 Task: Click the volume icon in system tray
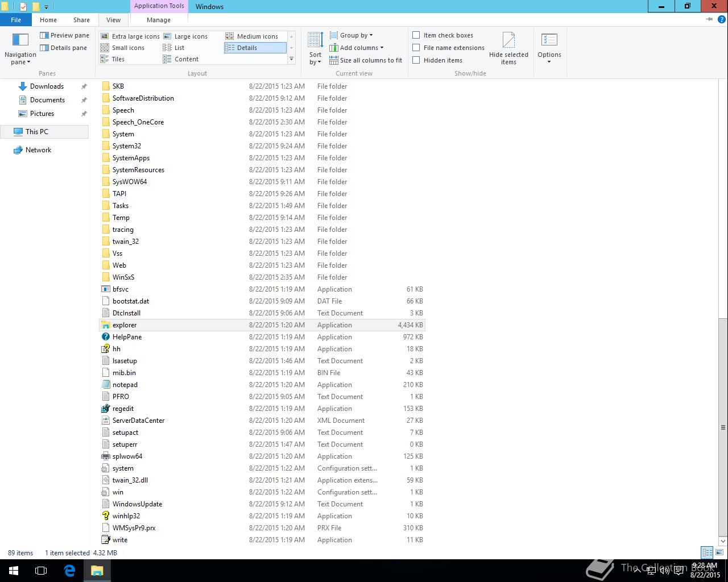coord(664,571)
